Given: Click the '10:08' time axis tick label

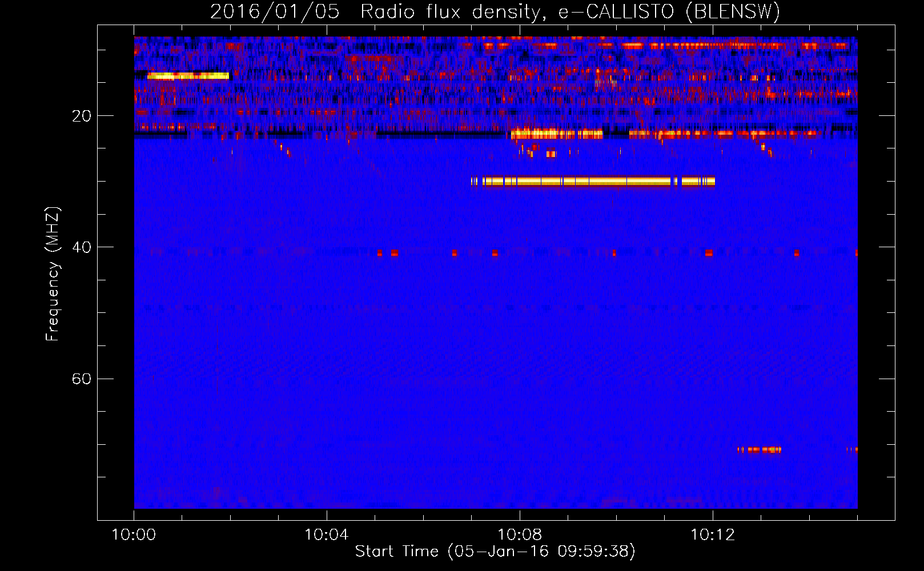Looking at the screenshot, I should pos(520,535).
